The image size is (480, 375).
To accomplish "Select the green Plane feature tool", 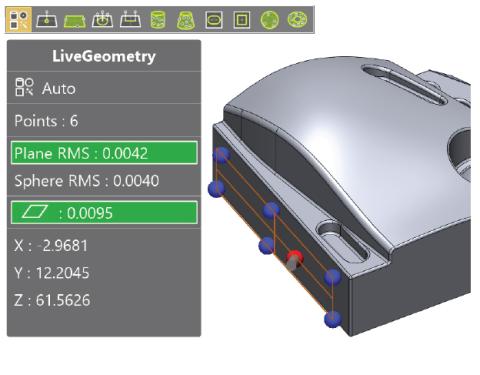I will (x=75, y=21).
